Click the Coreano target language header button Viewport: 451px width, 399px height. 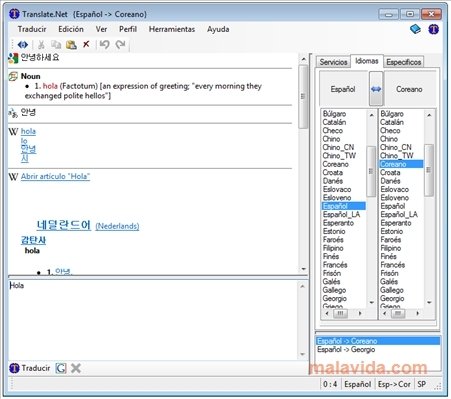coord(410,89)
